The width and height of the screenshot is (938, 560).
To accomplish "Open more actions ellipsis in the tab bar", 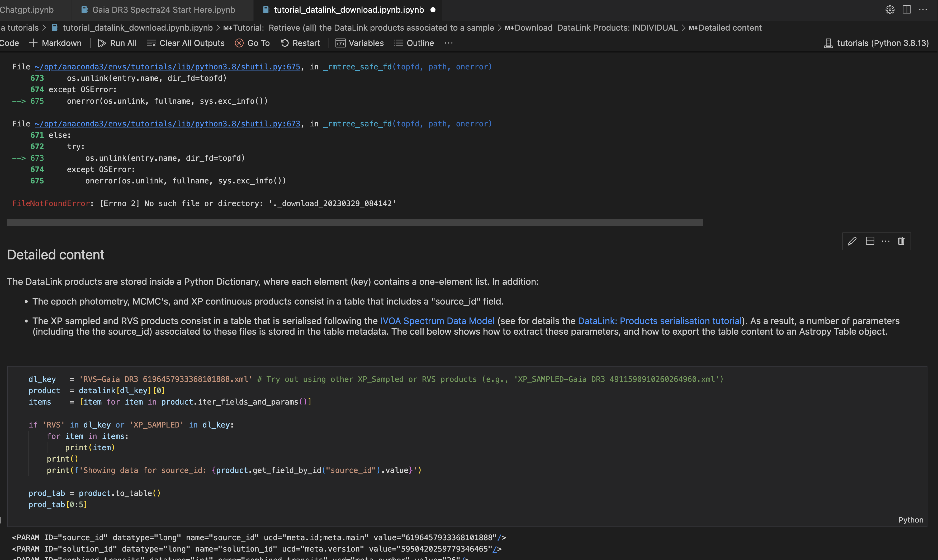I will point(923,10).
